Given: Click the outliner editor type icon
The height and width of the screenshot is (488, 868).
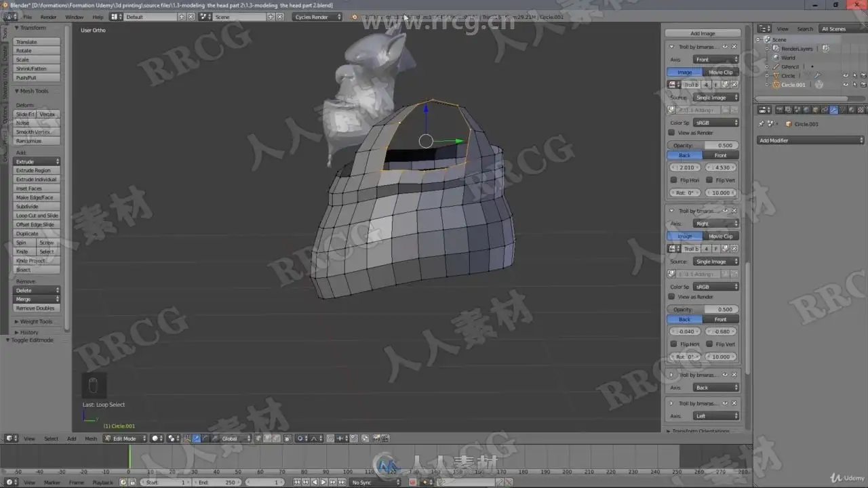Looking at the screenshot, I should pos(764,28).
